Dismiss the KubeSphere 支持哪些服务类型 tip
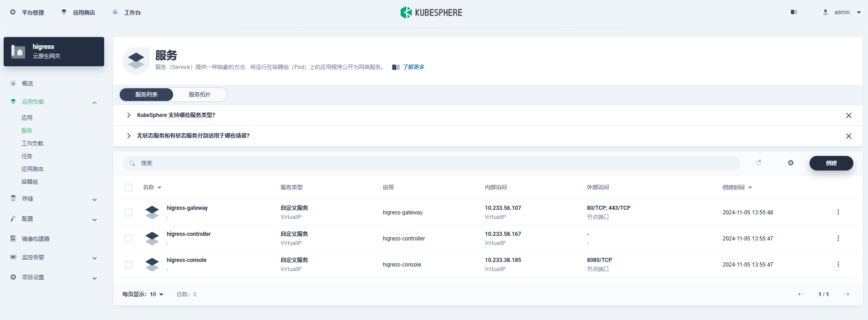Image resolution: width=868 pixels, height=320 pixels. 849,115
